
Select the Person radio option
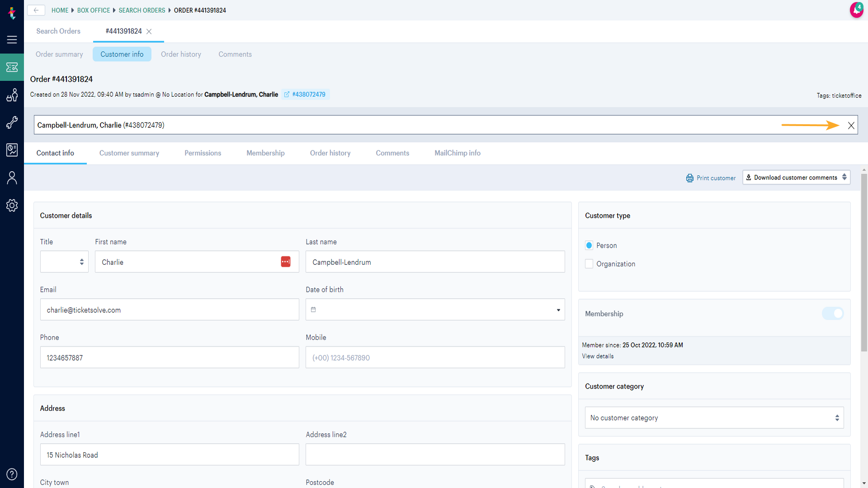[x=589, y=245]
